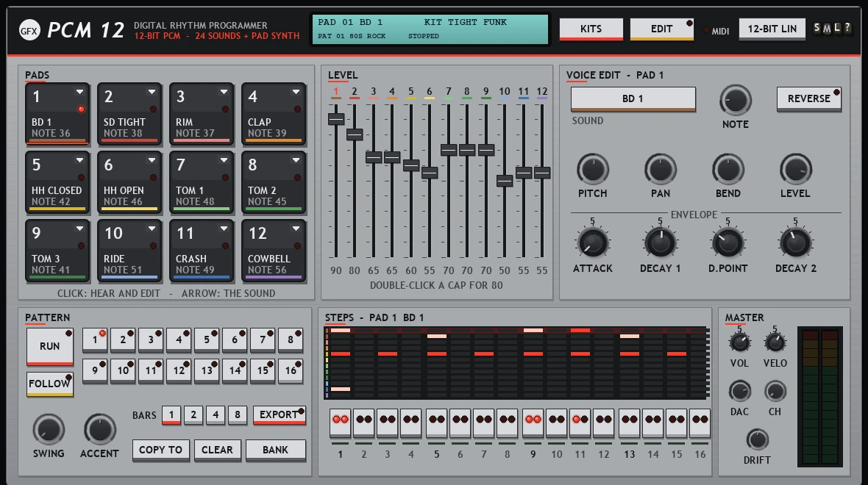Click the ACCENT knob
Viewport: 868px width, 485px height.
pos(99,429)
